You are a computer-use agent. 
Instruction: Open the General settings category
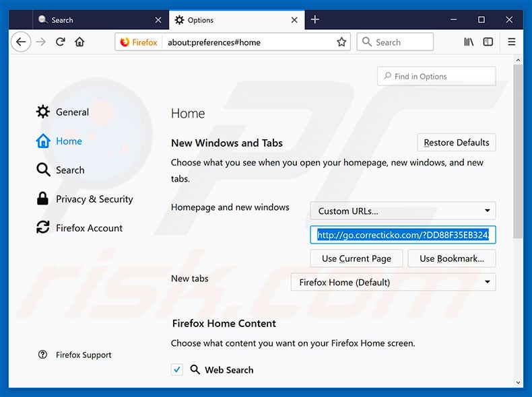[63, 112]
